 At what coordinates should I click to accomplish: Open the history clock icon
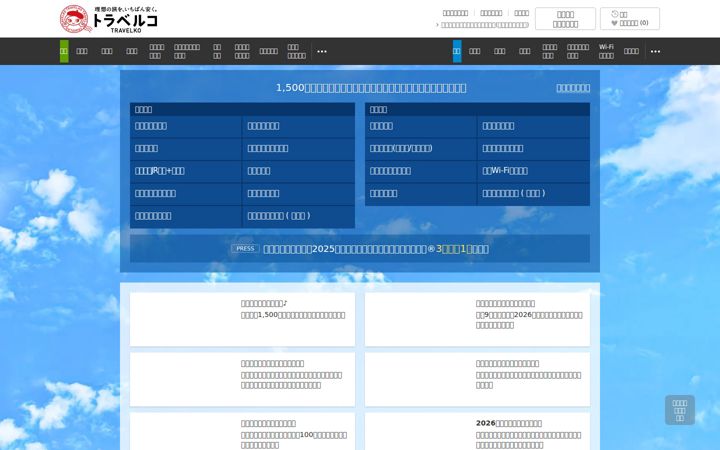pos(615,14)
